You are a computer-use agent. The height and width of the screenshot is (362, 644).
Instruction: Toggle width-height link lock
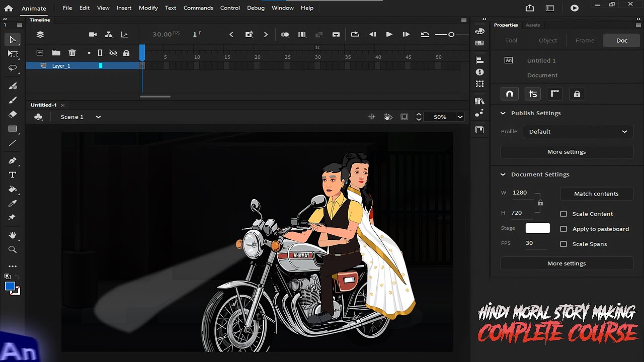(x=540, y=203)
